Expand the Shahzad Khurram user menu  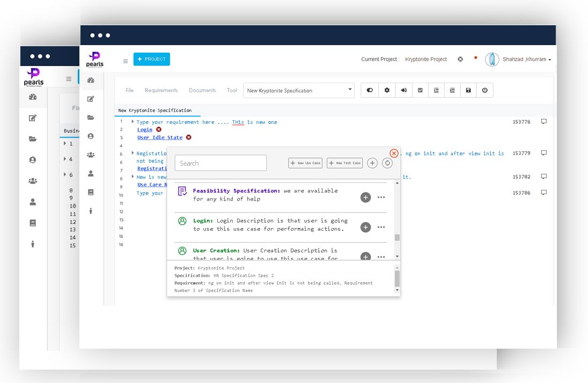pos(526,60)
